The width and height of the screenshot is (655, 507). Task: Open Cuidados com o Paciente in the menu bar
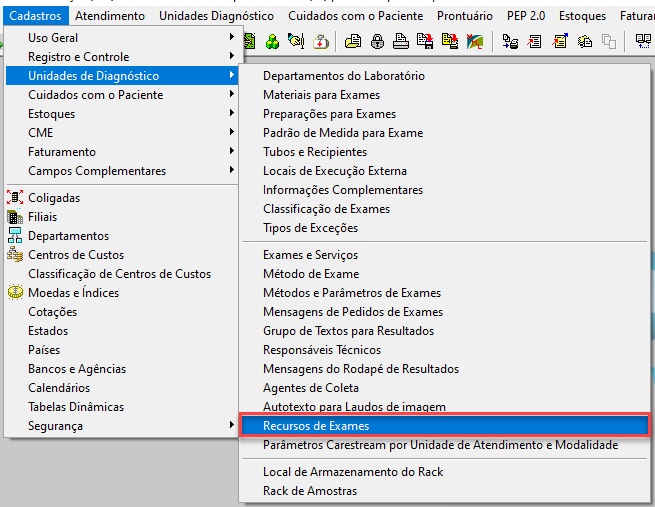click(x=355, y=16)
